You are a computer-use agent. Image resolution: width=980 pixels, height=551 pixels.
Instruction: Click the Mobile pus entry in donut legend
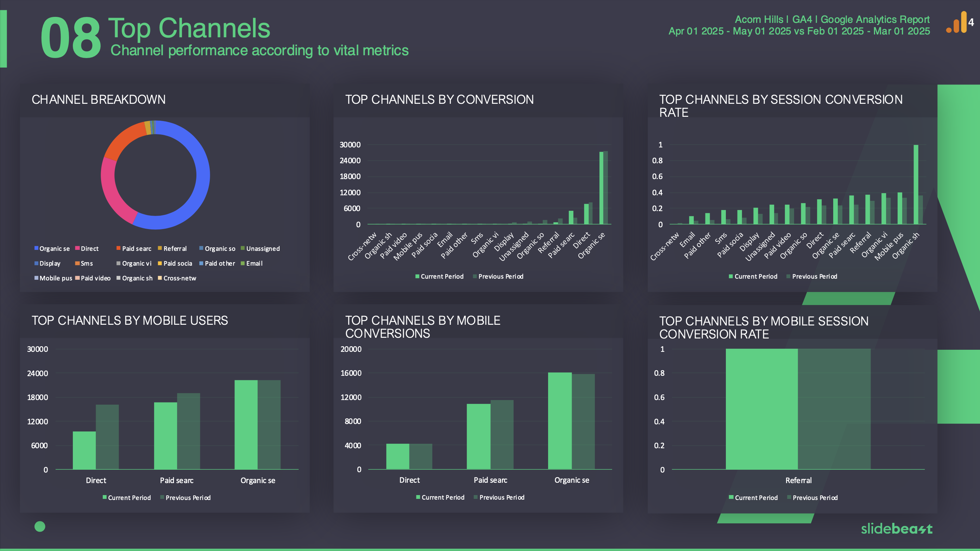pos(53,278)
